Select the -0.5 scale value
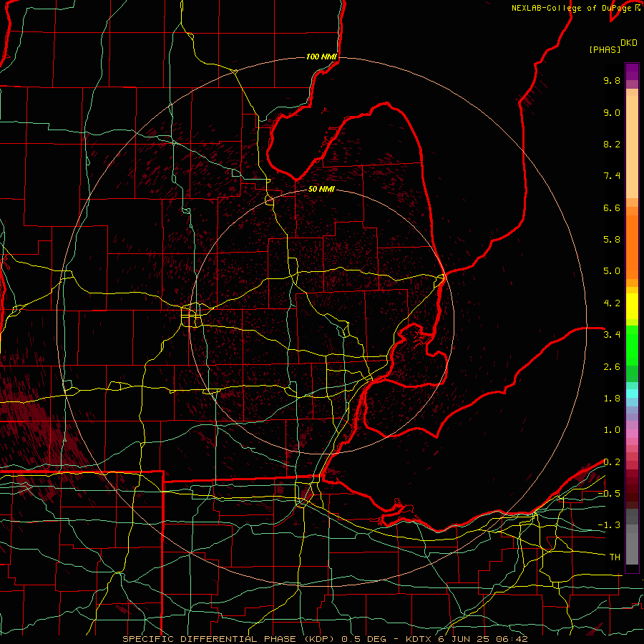Image resolution: width=644 pixels, height=644 pixels. click(x=609, y=494)
